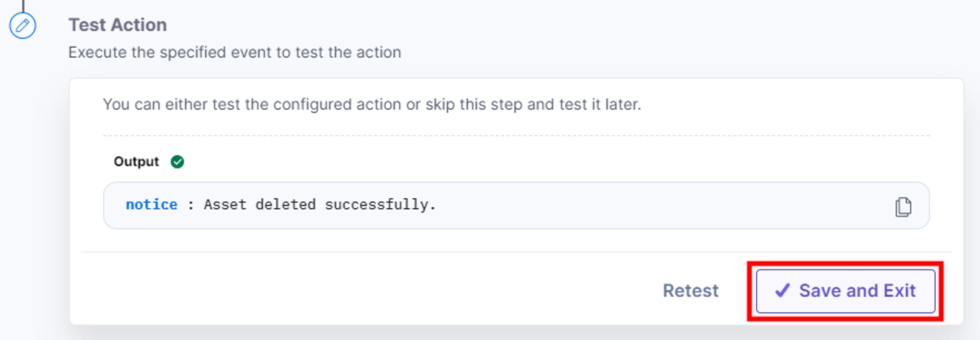Click the word 'successfully.' in the output
Viewport: 980px width, 340px height.
click(x=380, y=205)
